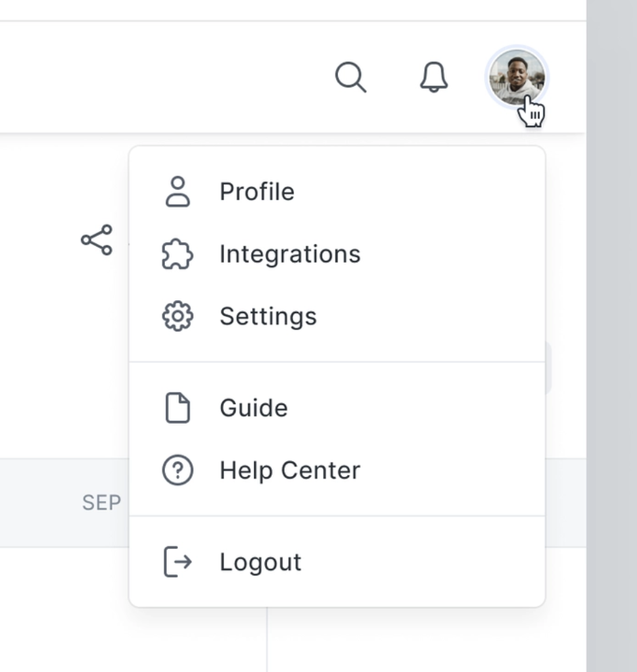Click the share icon
637x672 pixels.
(x=97, y=240)
